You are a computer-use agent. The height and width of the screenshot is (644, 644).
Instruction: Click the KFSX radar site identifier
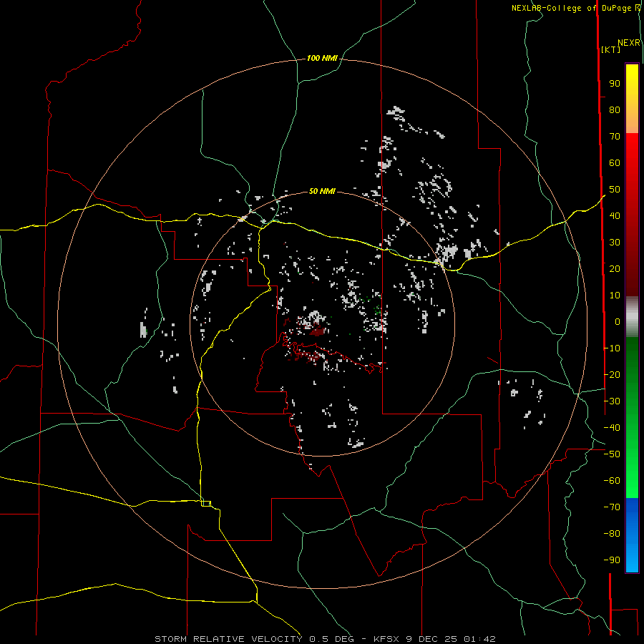pos(386,639)
